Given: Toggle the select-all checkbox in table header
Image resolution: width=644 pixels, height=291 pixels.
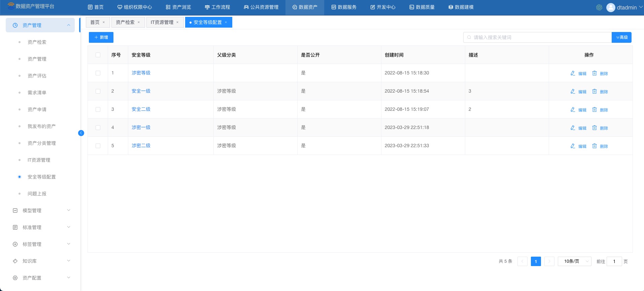Looking at the screenshot, I should point(98,55).
